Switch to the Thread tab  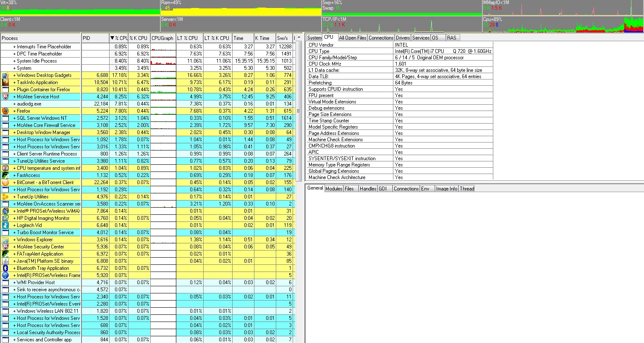(467, 189)
